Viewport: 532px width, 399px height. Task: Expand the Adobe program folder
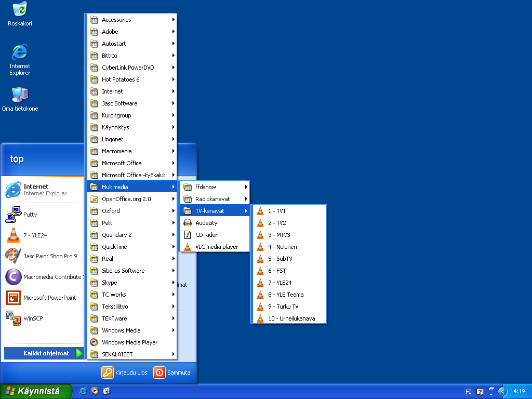click(x=131, y=32)
